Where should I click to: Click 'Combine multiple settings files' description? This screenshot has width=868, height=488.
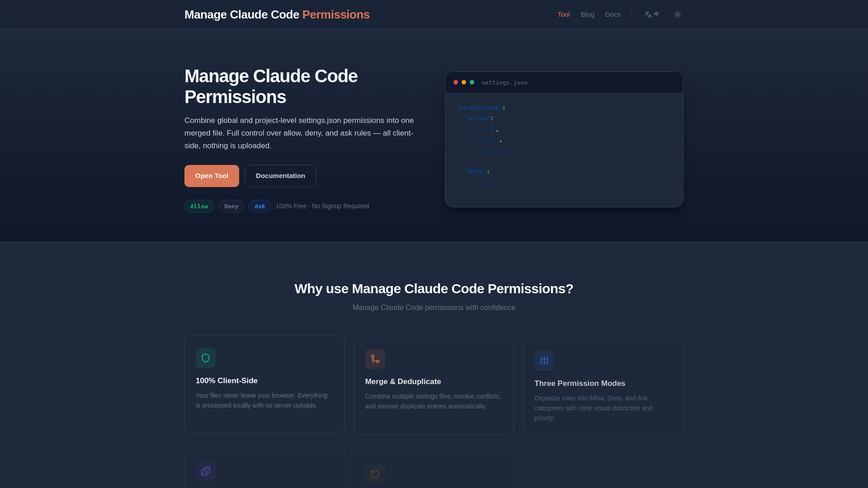[433, 401]
